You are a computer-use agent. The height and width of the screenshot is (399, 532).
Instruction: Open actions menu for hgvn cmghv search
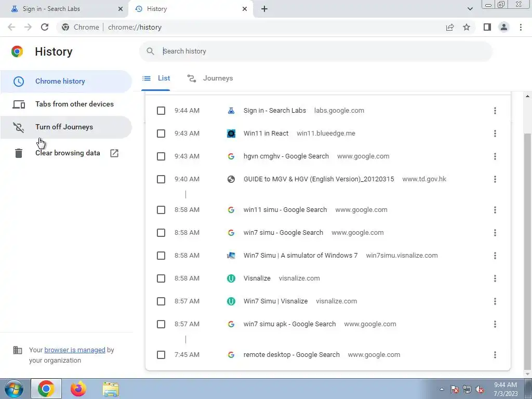[495, 156]
